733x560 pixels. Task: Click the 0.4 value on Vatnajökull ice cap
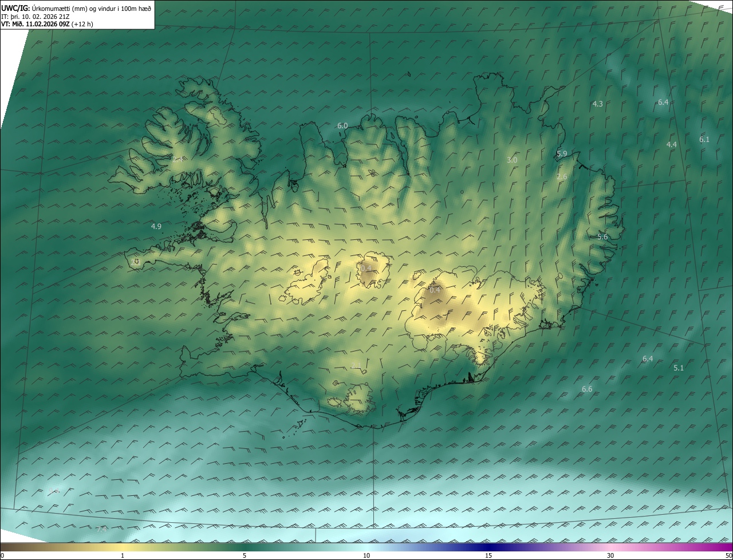(435, 290)
